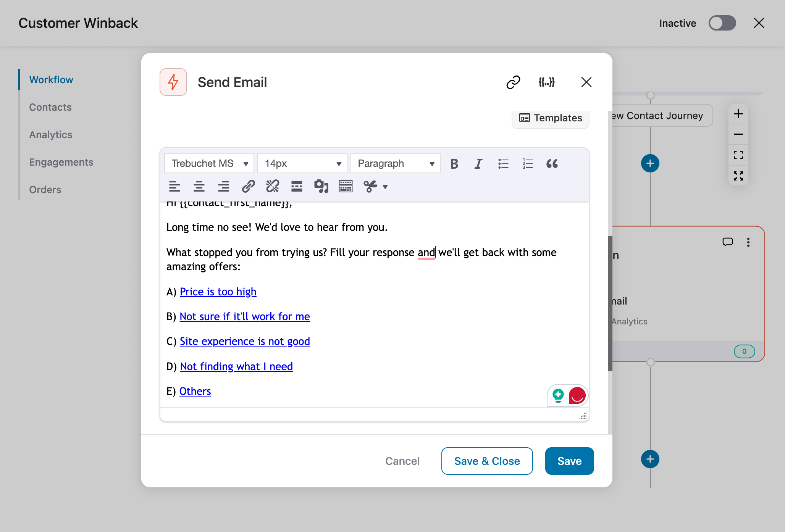
Task: Zoom in the workflow canvas
Action: point(738,114)
